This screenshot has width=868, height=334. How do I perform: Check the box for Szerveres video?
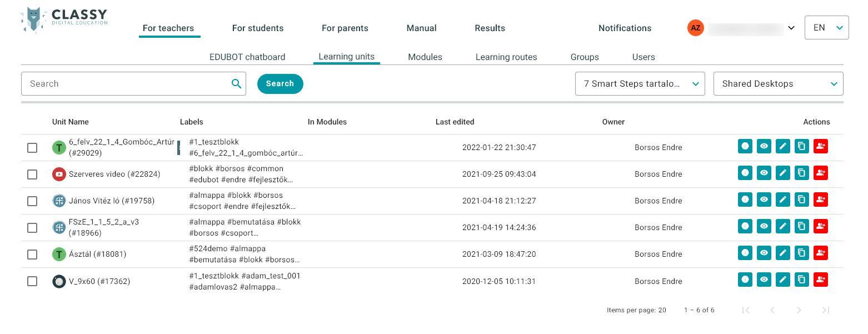[x=32, y=175]
